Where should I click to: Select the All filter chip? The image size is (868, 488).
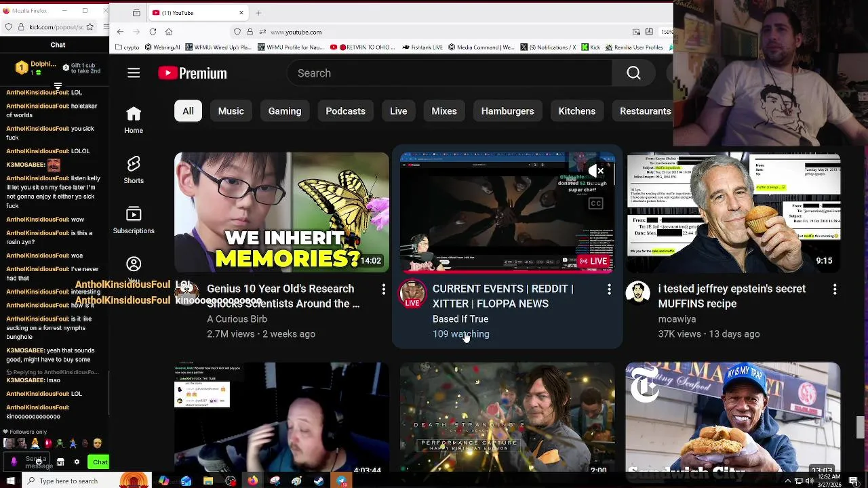pyautogui.click(x=188, y=111)
